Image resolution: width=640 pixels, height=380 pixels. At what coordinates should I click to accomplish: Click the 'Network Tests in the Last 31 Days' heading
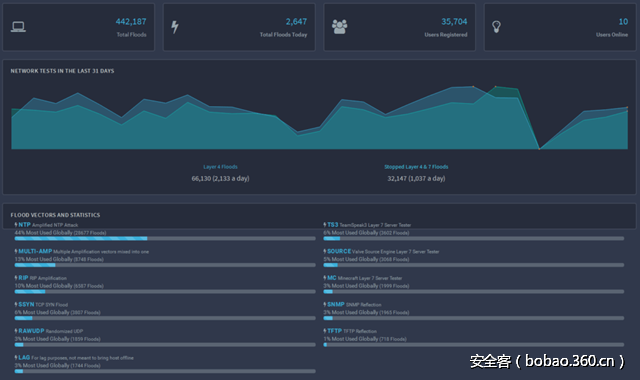tap(62, 71)
